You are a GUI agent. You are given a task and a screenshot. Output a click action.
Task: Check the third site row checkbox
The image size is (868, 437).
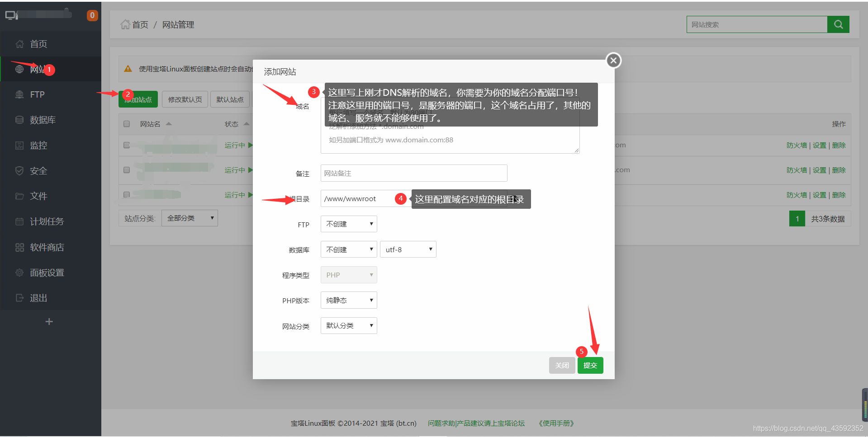(127, 195)
